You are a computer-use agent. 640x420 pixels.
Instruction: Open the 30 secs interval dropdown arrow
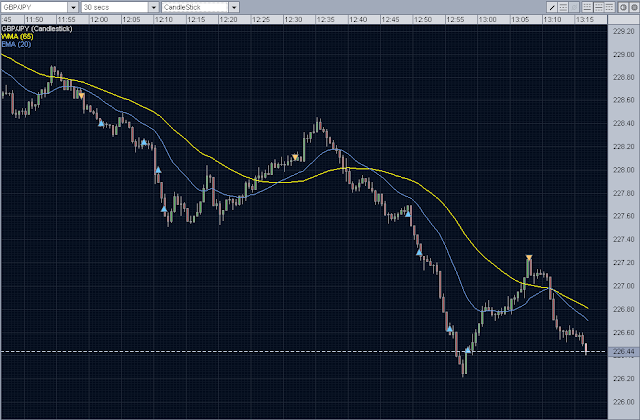[153, 7]
